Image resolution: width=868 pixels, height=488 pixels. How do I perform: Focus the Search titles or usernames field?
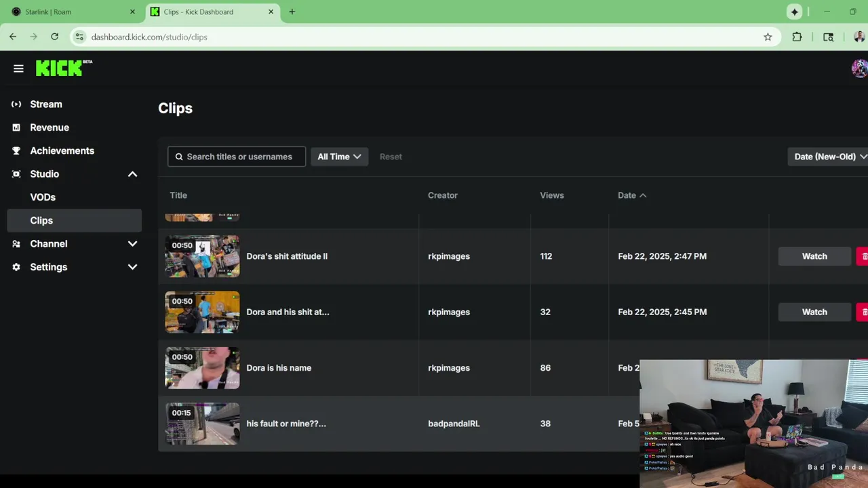click(237, 157)
